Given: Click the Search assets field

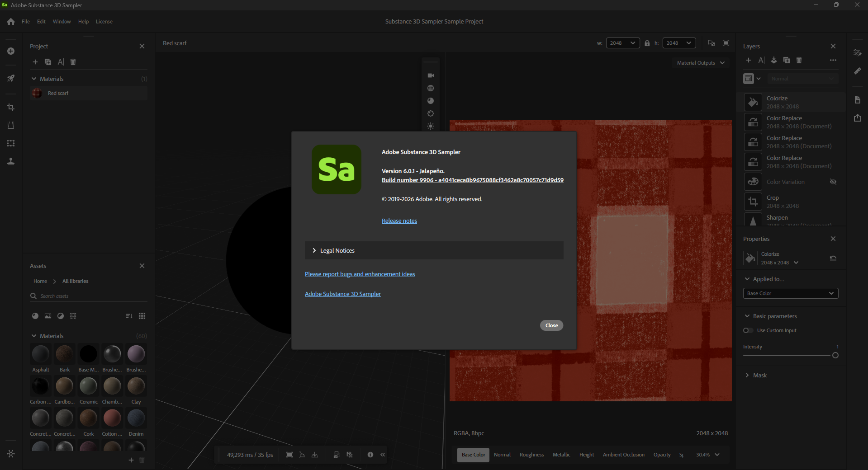Looking at the screenshot, I should click(x=89, y=296).
